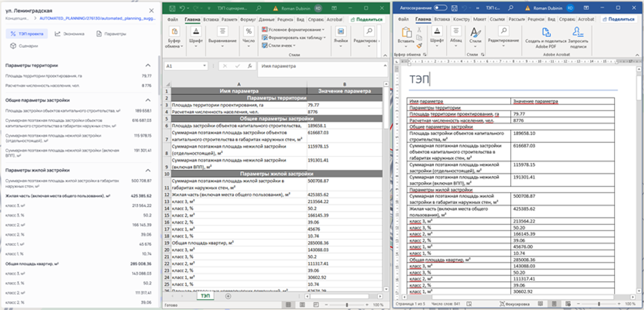Open Excel Число percent format icon
This screenshot has height=310, width=644.
249,31
